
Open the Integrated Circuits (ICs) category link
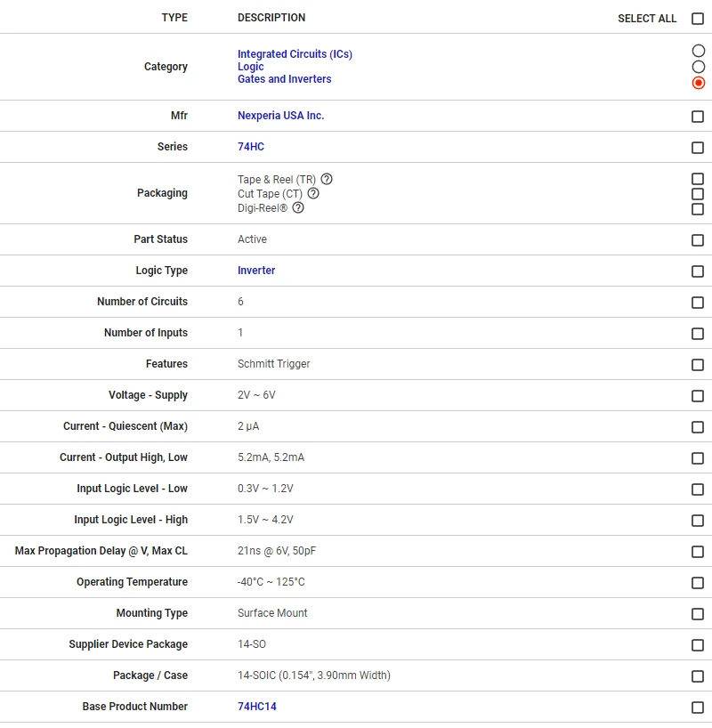[x=295, y=54]
